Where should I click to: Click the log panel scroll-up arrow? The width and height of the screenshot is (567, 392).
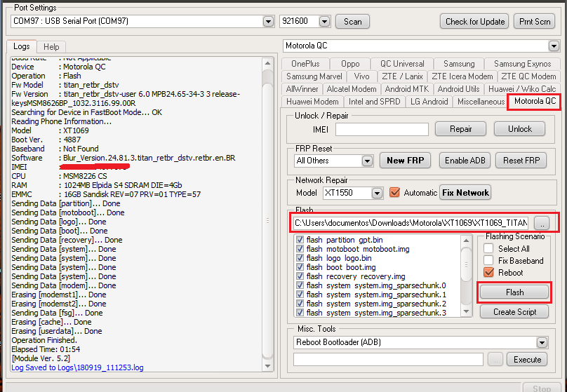[267, 64]
